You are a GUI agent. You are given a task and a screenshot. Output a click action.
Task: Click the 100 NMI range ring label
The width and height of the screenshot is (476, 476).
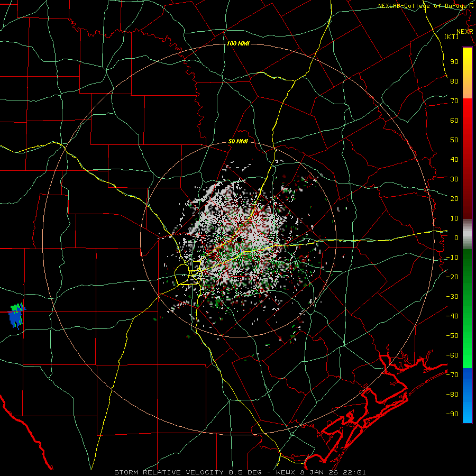click(238, 44)
